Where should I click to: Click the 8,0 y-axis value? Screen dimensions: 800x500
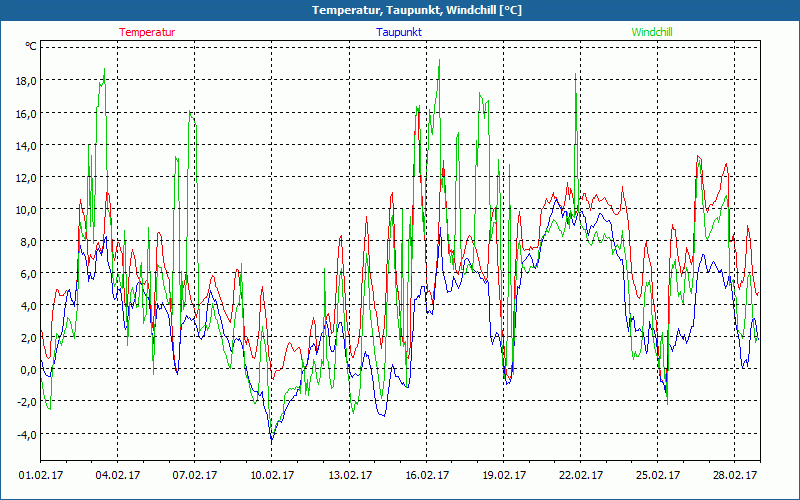coord(28,242)
